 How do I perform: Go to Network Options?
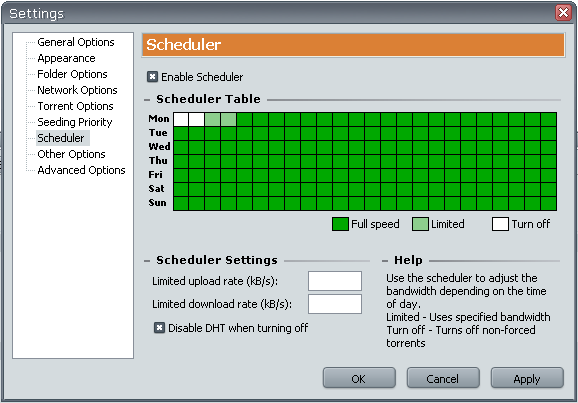[77, 90]
